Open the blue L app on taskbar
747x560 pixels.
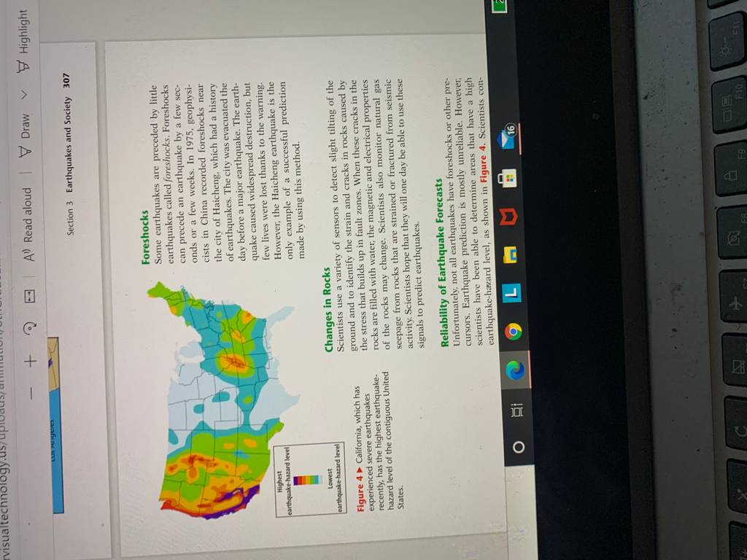pyautogui.click(x=512, y=294)
